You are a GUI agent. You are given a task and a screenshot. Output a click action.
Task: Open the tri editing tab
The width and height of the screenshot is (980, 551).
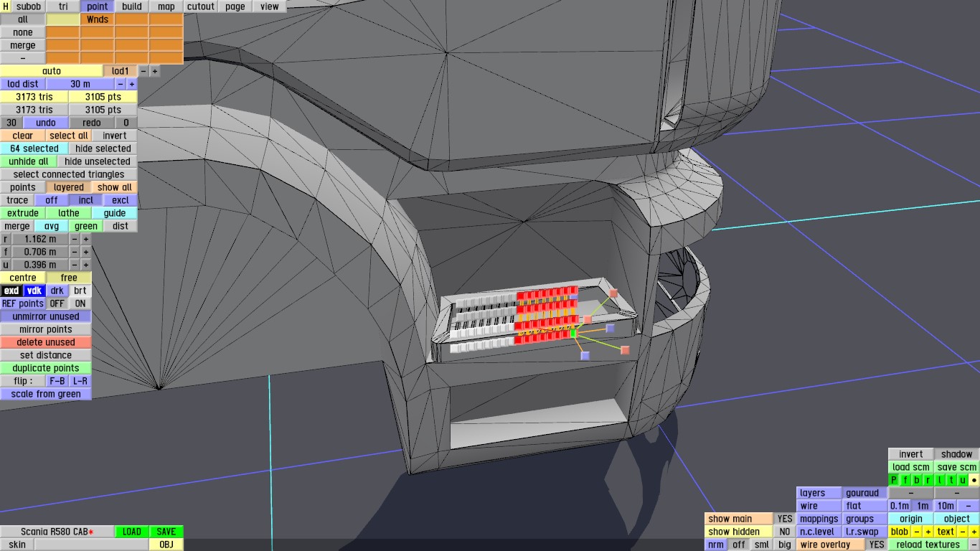(63, 6)
